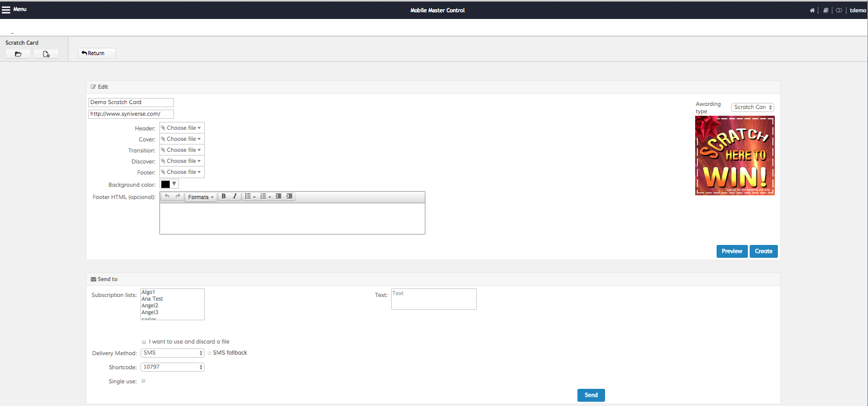This screenshot has height=406, width=868.
Task: Open the Header Choose file dropdown
Action: [x=181, y=128]
